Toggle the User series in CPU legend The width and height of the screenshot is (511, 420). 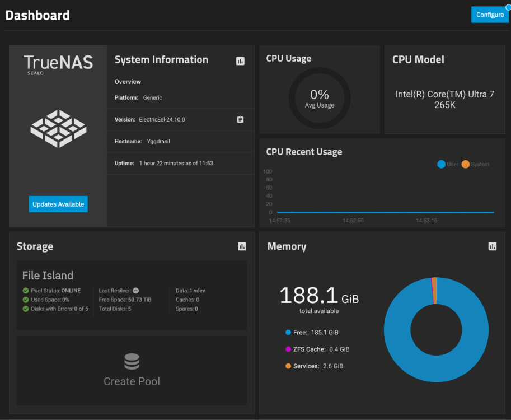(x=441, y=164)
